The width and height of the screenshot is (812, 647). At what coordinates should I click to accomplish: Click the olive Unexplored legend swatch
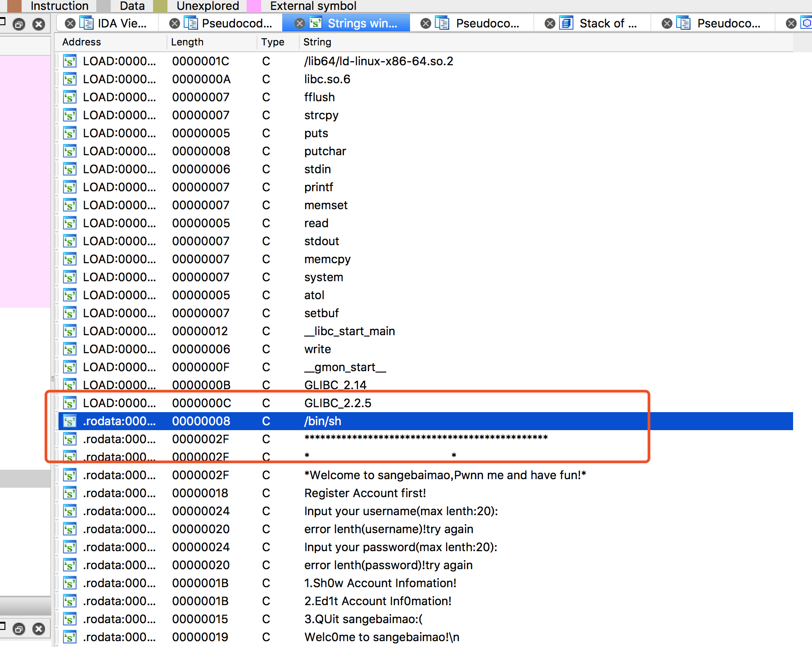160,6
